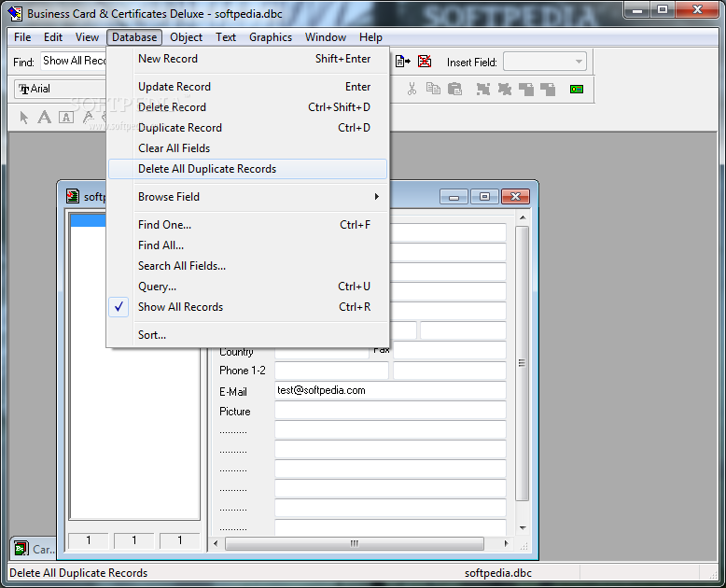Viewport: 726px width, 588px height.
Task: Click softpedia.dbc in the status bar
Action: pyautogui.click(x=498, y=573)
